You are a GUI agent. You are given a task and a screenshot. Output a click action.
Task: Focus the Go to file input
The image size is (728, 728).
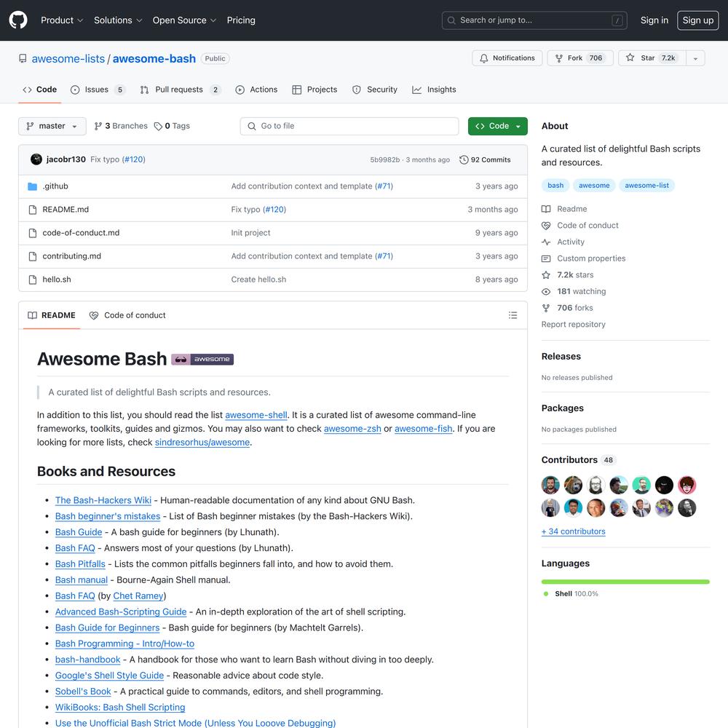[349, 126]
